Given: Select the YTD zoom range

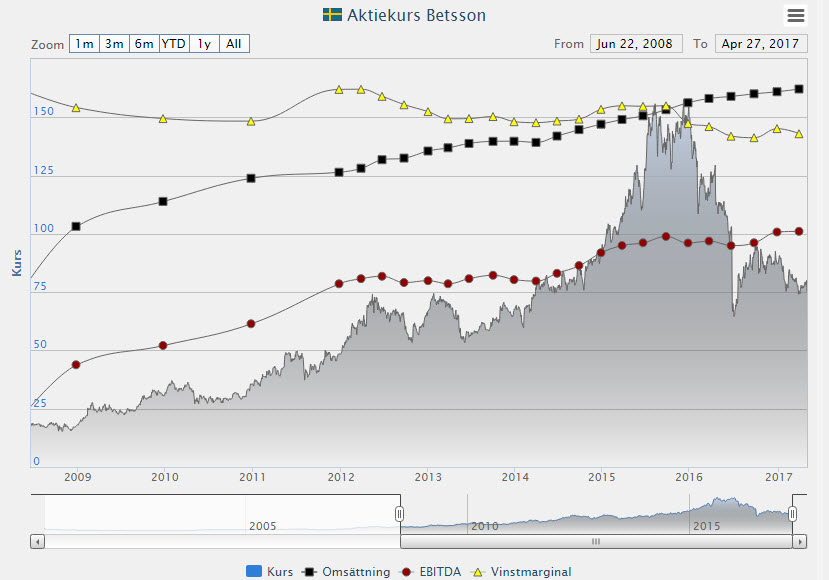Looking at the screenshot, I should 174,44.
